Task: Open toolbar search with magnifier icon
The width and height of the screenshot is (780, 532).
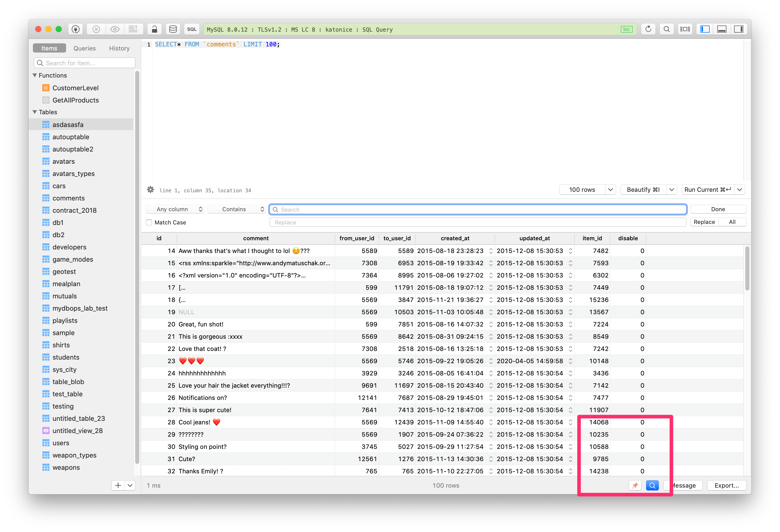Action: [x=666, y=29]
